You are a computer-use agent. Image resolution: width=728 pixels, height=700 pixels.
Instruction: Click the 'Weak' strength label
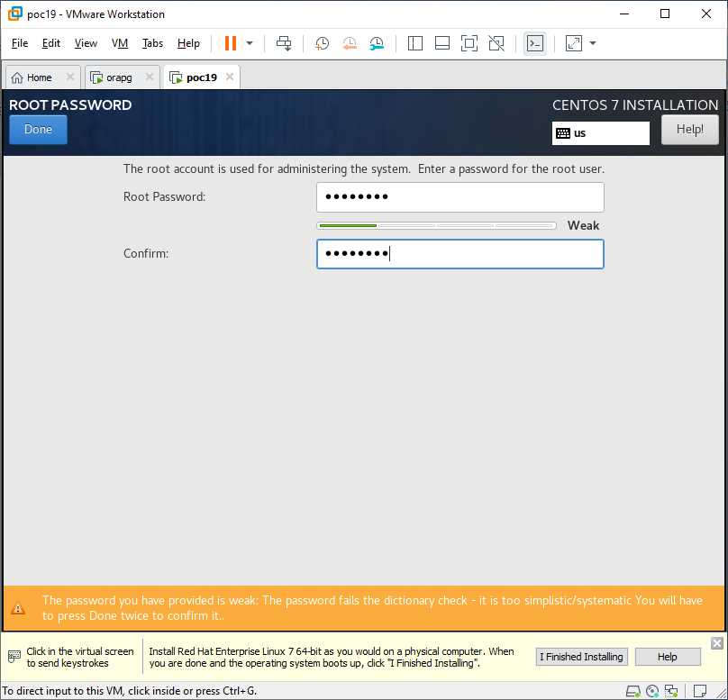583,225
